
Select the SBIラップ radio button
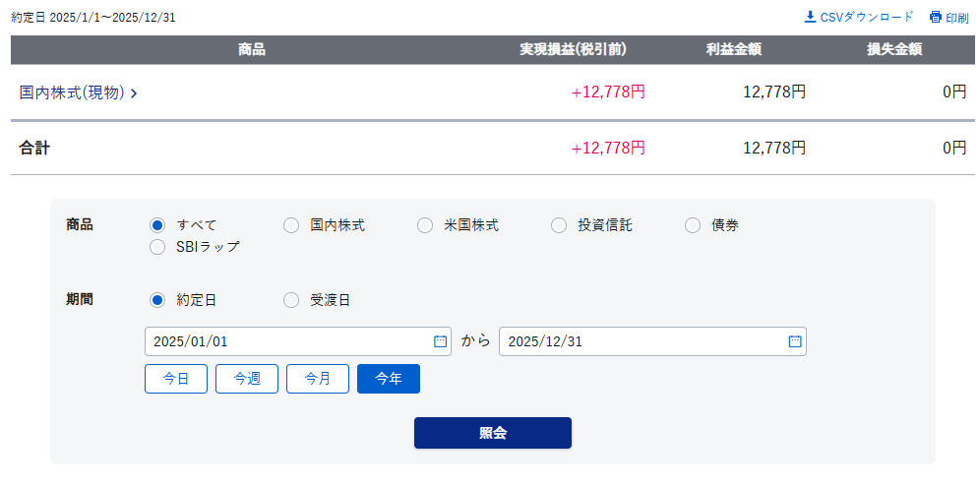(x=157, y=247)
